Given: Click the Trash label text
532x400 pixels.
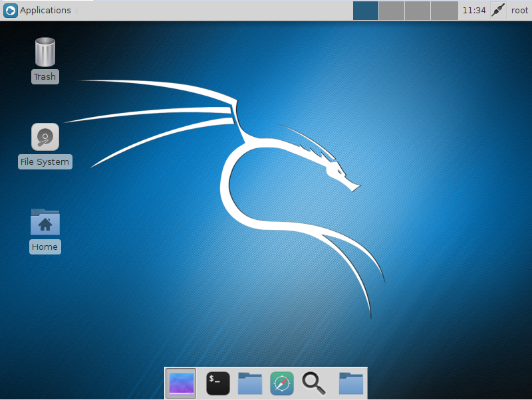Looking at the screenshot, I should coord(45,77).
